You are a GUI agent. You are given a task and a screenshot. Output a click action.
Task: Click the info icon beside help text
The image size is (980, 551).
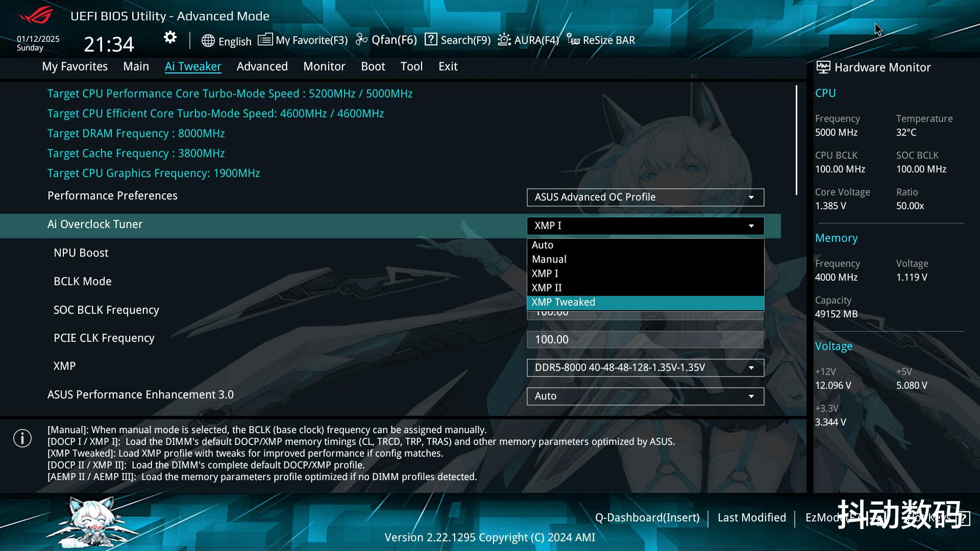tap(22, 438)
